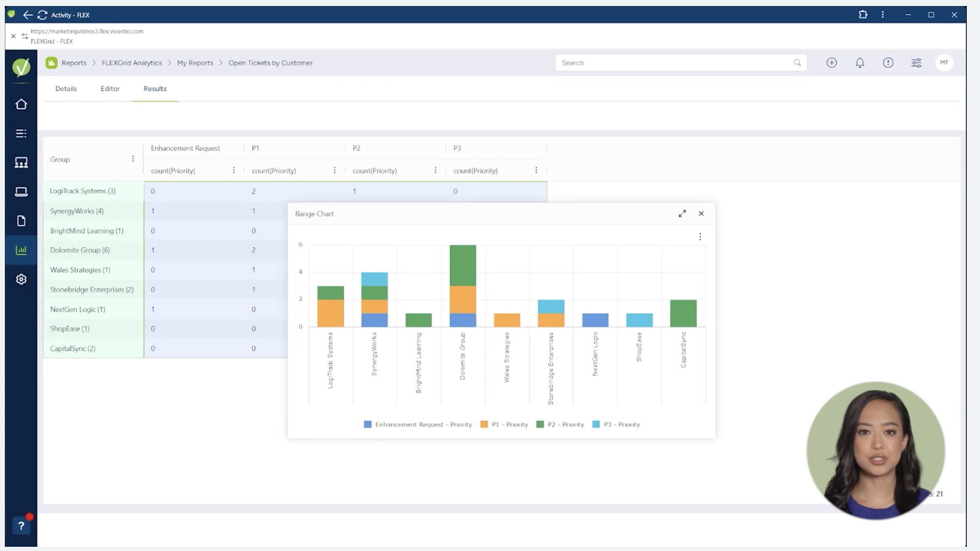Open the Range Chart kebab menu
Screen dimensions: 980x551
700,237
